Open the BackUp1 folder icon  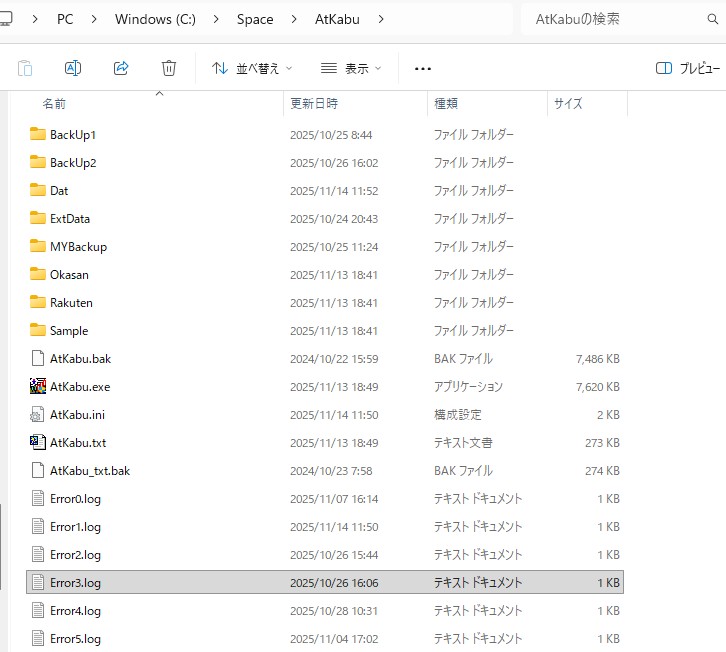(38, 134)
